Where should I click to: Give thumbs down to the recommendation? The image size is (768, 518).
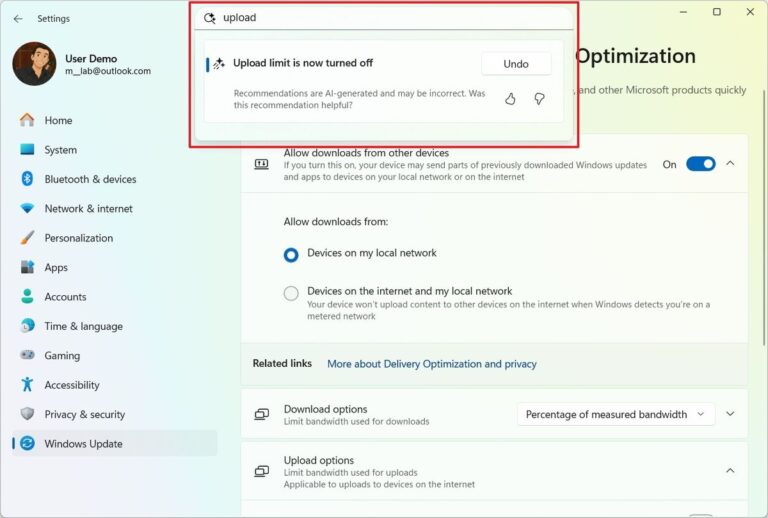[539, 99]
